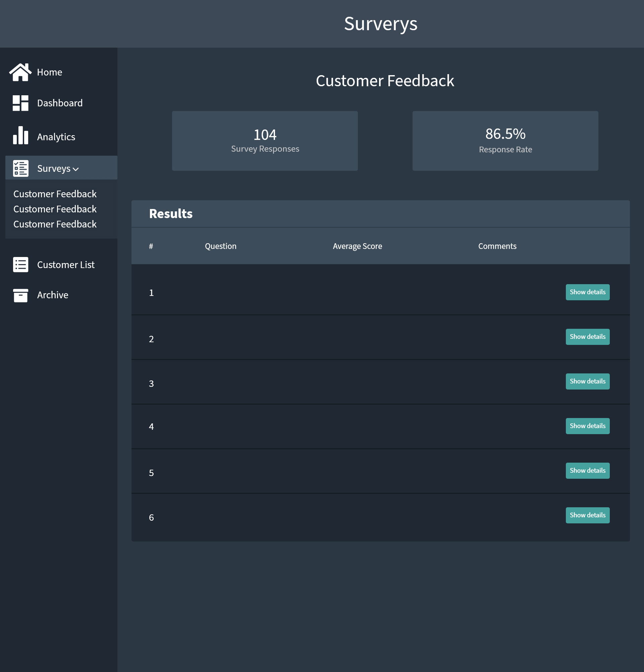Click the 86.5% Response Rate card
The height and width of the screenshot is (672, 644).
(505, 141)
